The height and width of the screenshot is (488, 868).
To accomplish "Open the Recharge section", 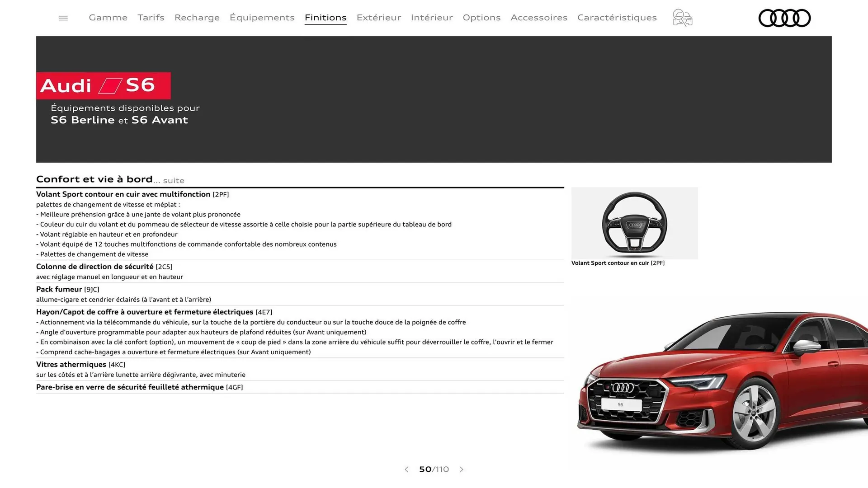I will tap(197, 18).
